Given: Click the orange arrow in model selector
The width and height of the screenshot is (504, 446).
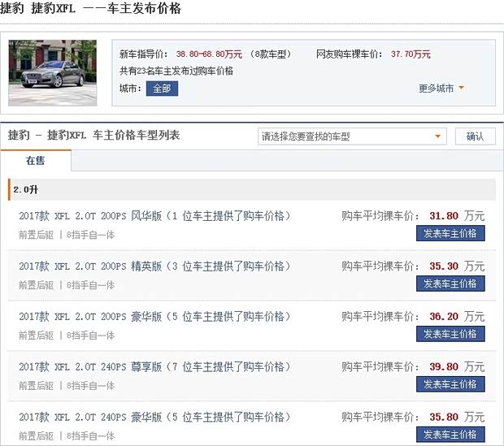Looking at the screenshot, I should point(437,136).
